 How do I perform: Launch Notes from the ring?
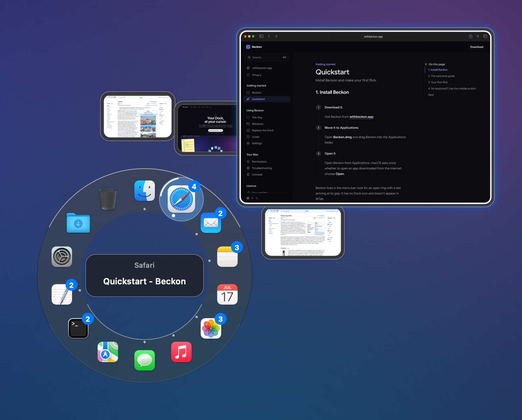[227, 257]
